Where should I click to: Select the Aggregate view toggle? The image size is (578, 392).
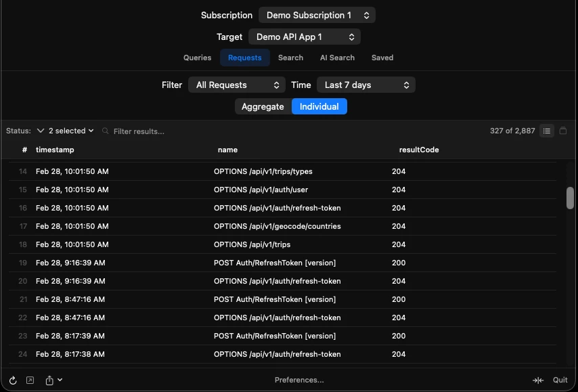263,106
